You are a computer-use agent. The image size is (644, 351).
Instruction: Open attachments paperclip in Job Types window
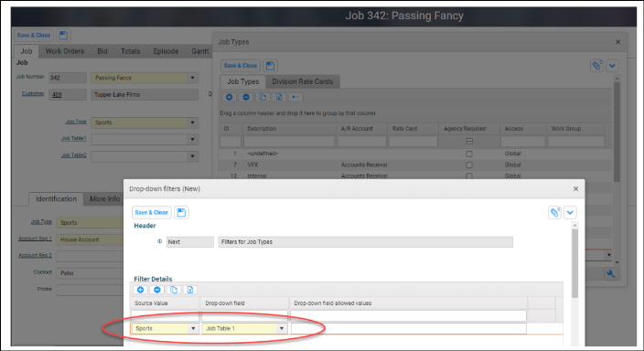[x=596, y=66]
